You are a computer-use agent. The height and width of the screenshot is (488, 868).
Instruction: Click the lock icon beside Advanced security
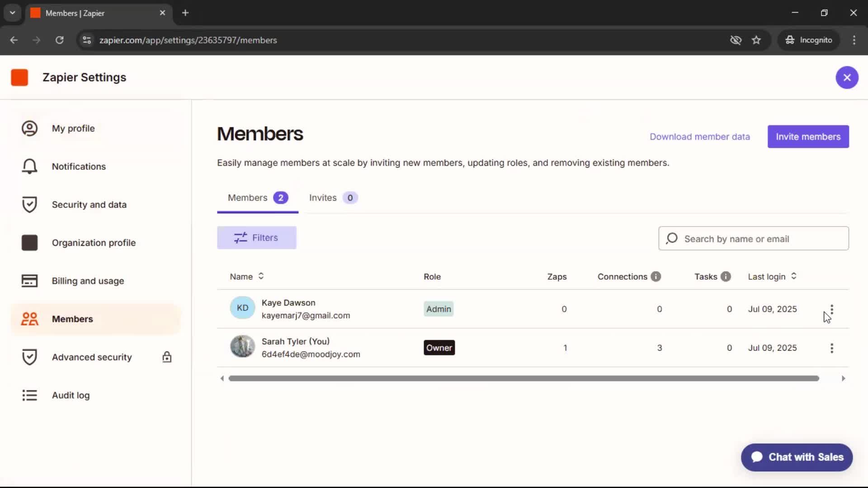point(167,357)
